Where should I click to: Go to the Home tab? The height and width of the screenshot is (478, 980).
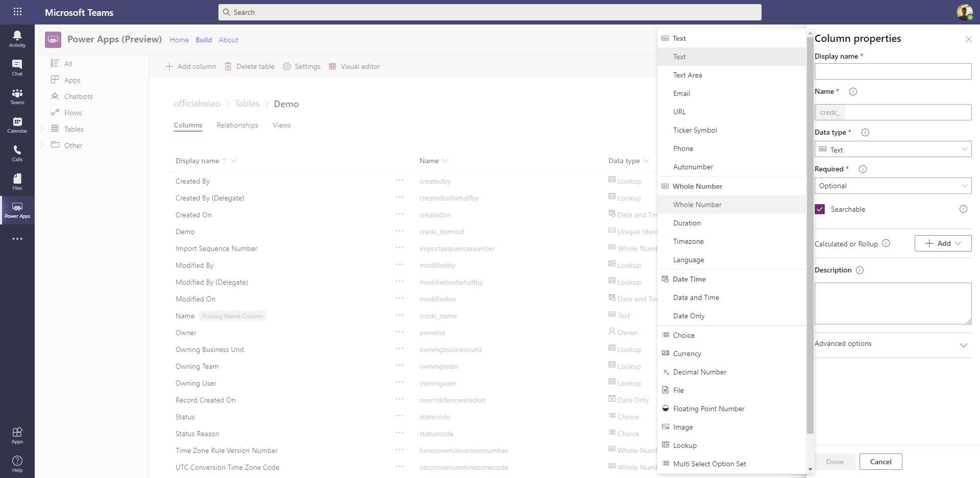tap(179, 40)
